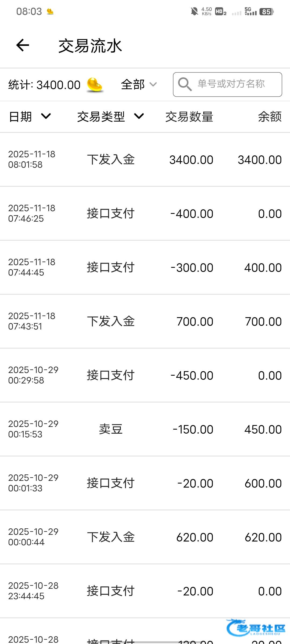This screenshot has height=644, width=290.
Task: Tap the small bean icon beside clock
Action: coord(50,12)
